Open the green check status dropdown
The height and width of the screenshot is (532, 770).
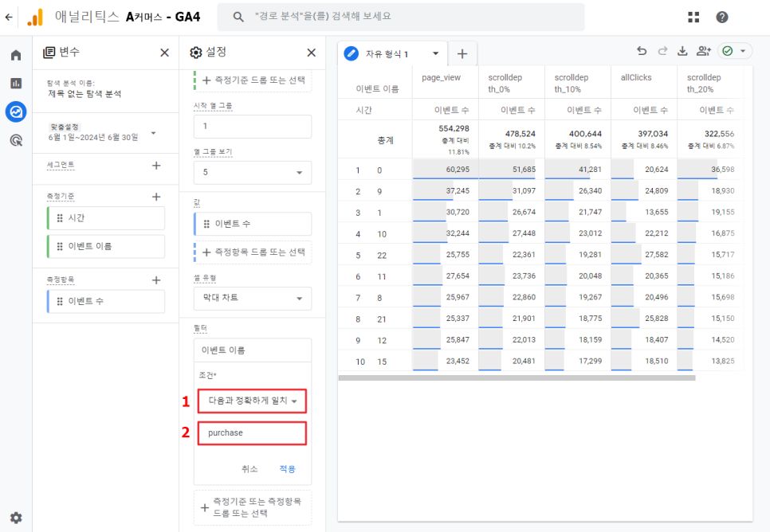(x=735, y=51)
